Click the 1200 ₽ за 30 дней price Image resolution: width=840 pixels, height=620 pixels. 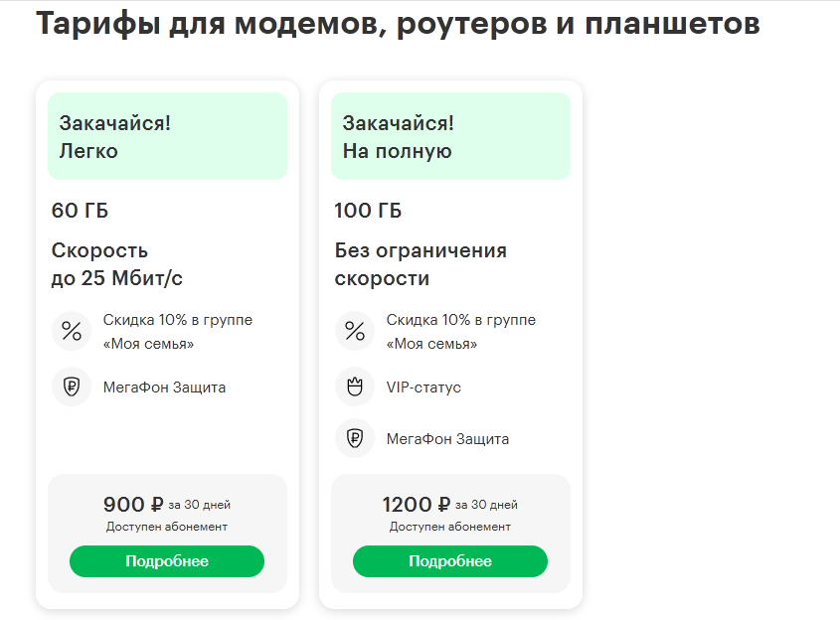(450, 505)
